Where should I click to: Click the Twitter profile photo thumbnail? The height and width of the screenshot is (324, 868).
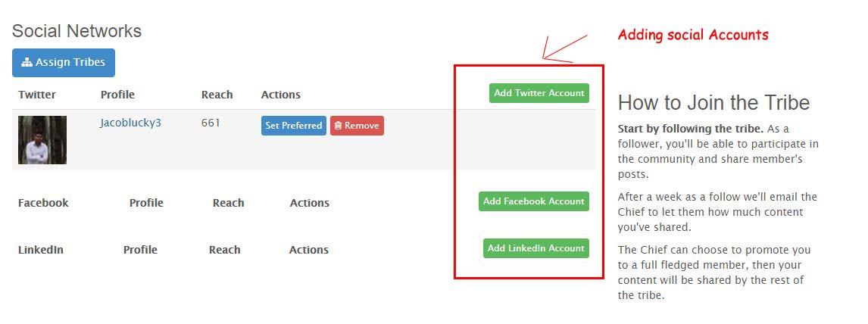[42, 140]
